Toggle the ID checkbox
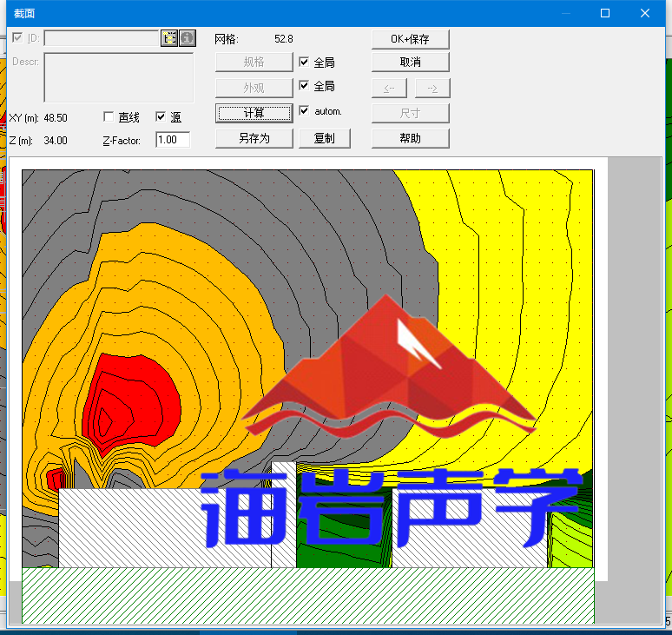This screenshot has width=672, height=635. 17,37
